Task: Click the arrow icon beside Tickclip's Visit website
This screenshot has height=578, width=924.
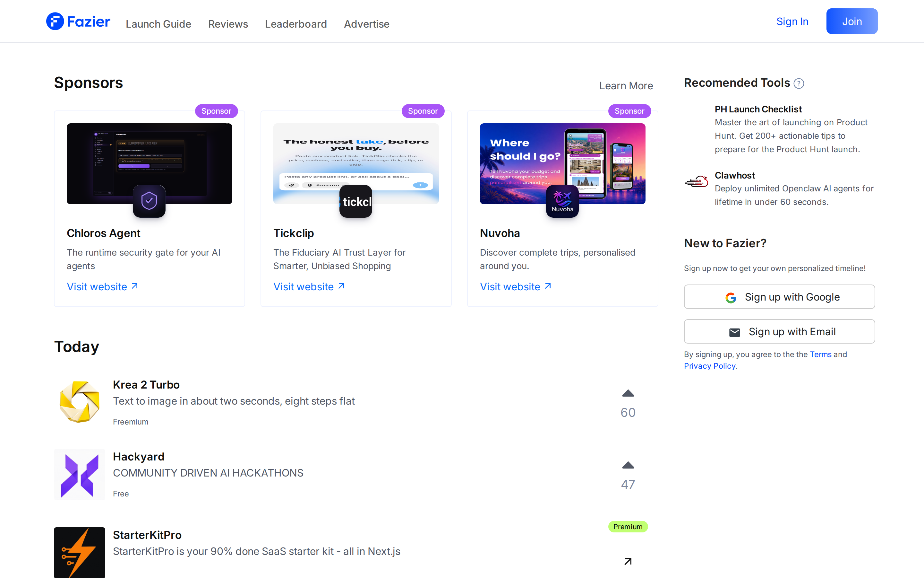Action: click(x=341, y=286)
